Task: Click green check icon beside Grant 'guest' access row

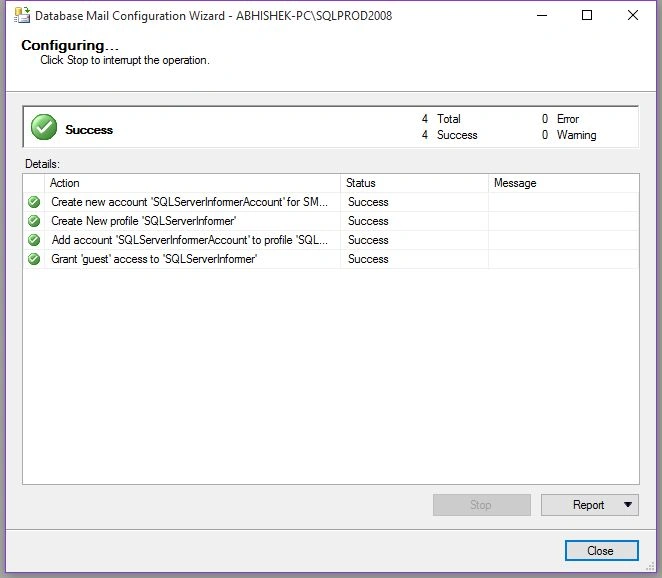Action: click(x=34, y=259)
